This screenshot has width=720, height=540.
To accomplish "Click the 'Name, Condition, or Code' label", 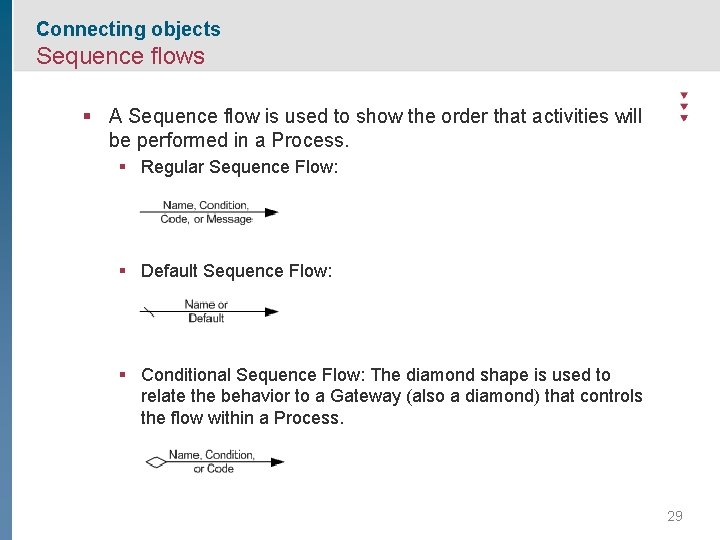I will (212, 461).
